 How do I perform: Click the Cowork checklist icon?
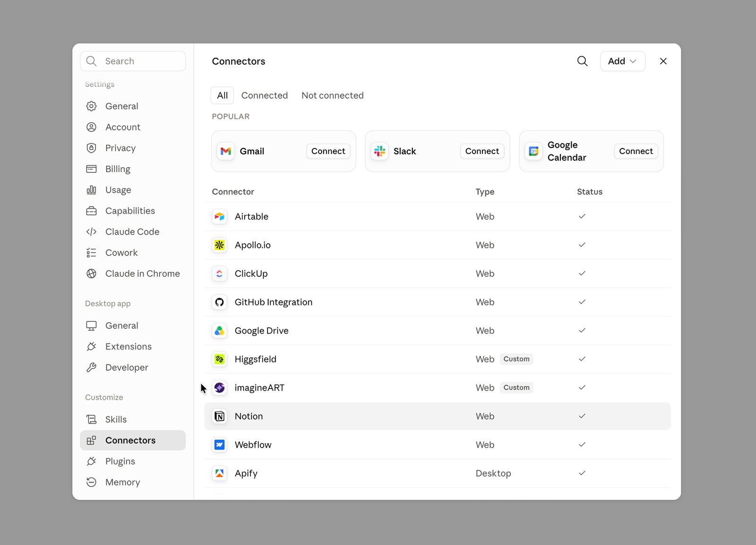pos(92,253)
